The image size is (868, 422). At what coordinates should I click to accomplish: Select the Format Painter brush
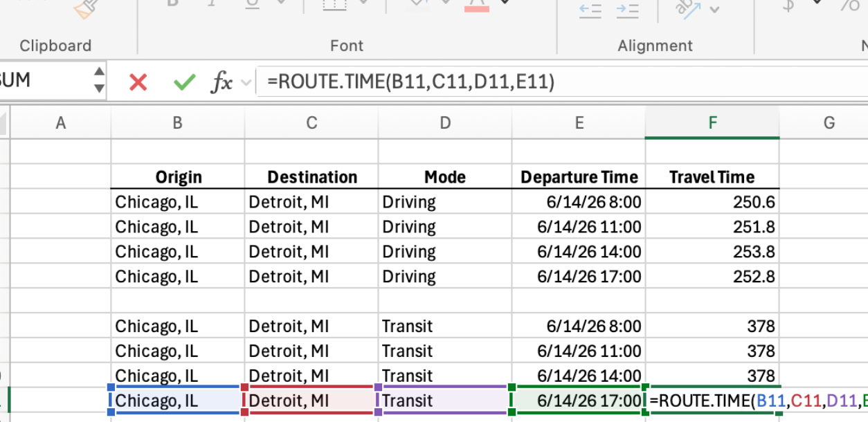click(87, 9)
